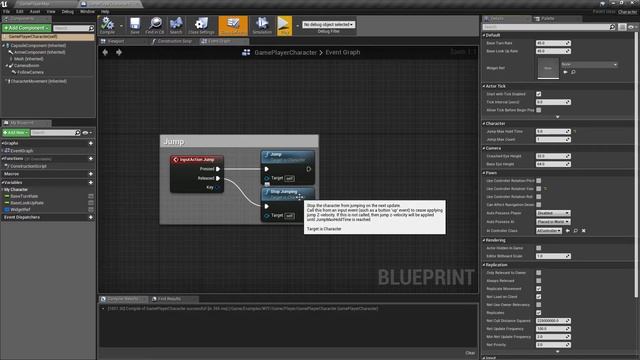640x360 pixels.
Task: Click Widget Ref browse magnifier icon
Action: [573, 72]
